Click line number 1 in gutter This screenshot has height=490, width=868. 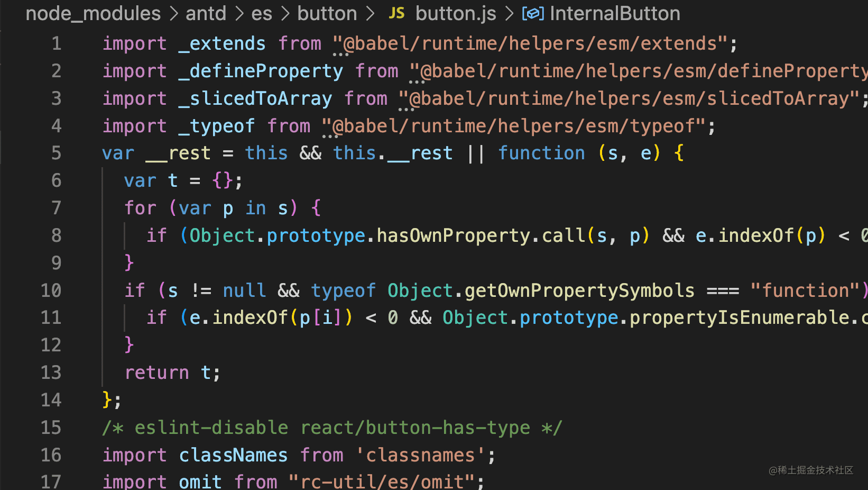[56, 43]
